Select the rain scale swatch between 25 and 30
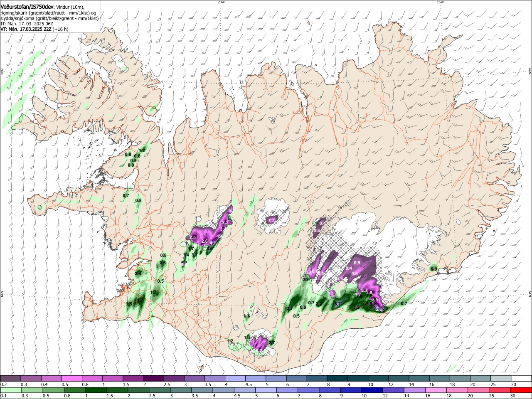Viewport: 532px width, 399px height. click(x=500, y=390)
